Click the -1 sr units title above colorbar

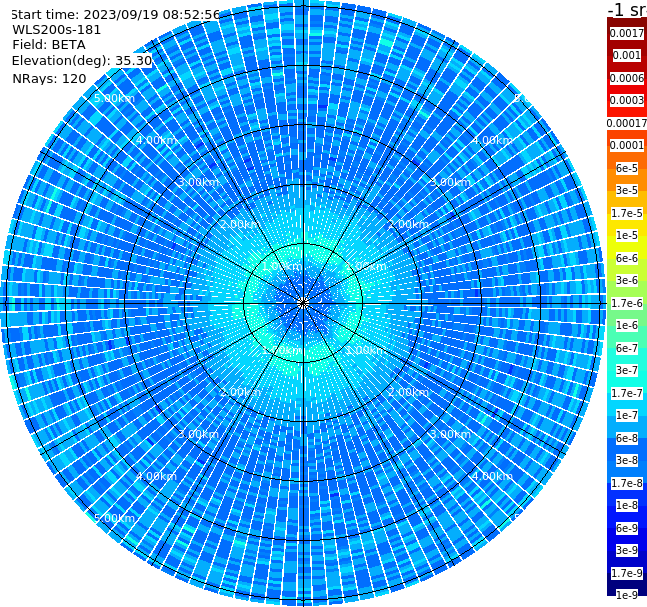[x=627, y=9]
